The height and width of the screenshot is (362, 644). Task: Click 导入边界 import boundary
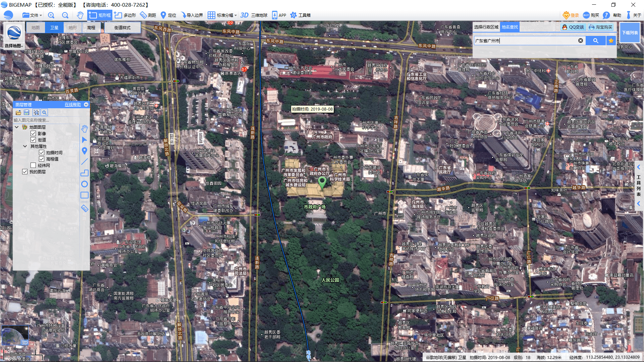coord(192,15)
